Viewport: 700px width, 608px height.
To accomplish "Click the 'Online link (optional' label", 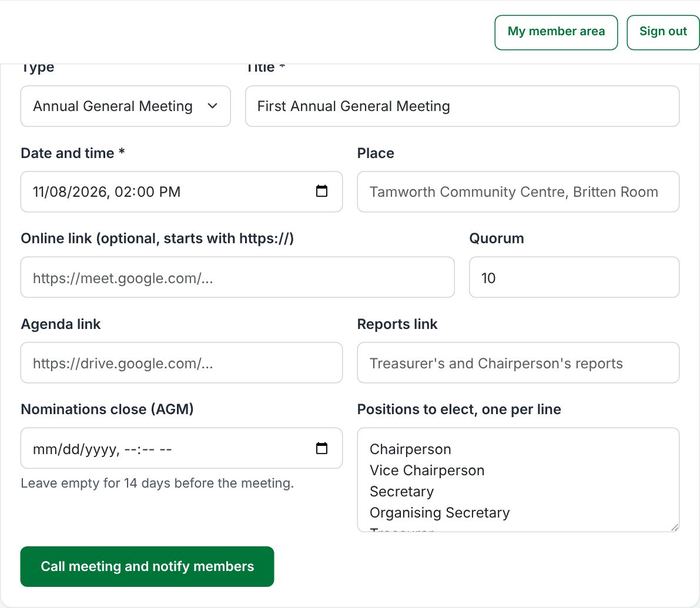I will [157, 238].
